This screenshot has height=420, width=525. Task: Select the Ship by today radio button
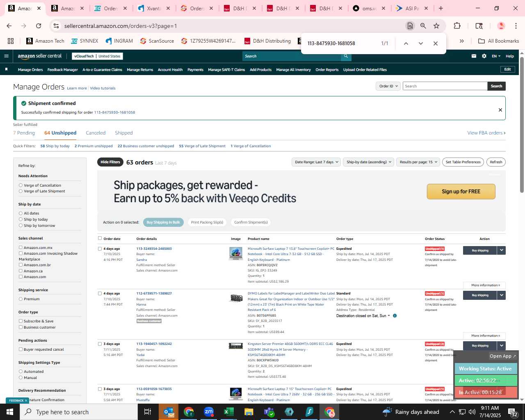[x=21, y=219]
